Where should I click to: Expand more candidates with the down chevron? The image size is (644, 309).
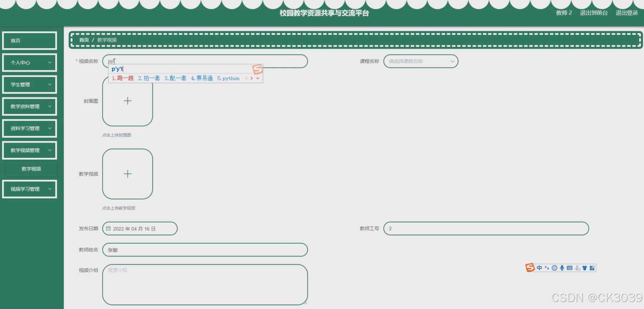click(x=258, y=79)
